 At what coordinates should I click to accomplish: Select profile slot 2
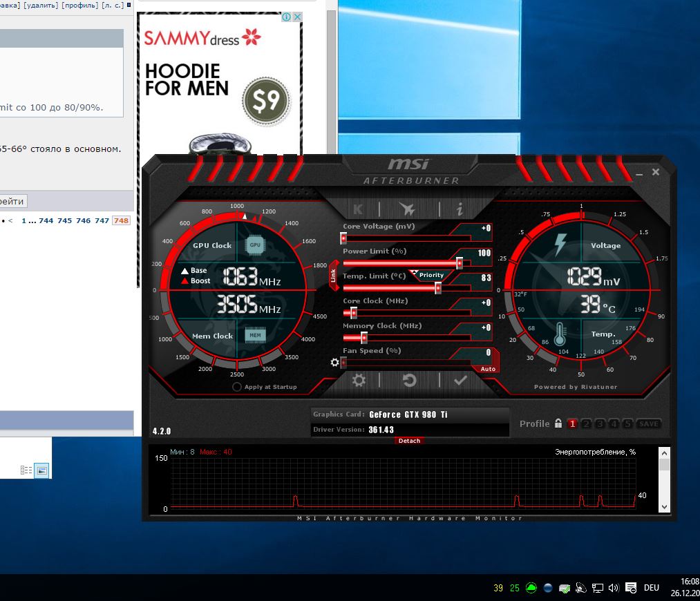[586, 424]
